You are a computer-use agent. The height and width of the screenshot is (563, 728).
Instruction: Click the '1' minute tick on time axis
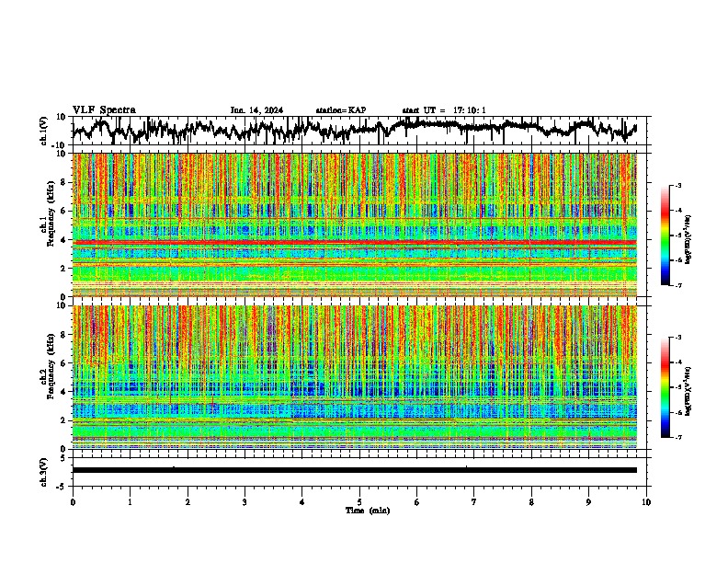pos(130,502)
